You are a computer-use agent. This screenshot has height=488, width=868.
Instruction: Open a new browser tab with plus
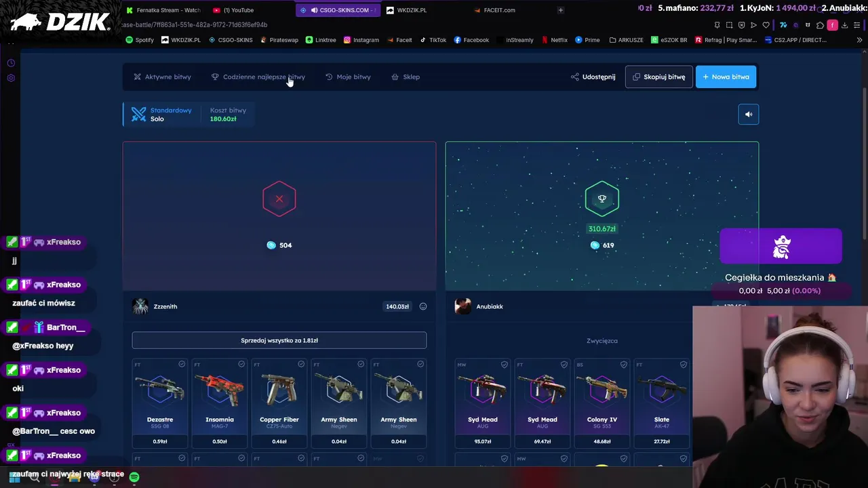click(560, 10)
